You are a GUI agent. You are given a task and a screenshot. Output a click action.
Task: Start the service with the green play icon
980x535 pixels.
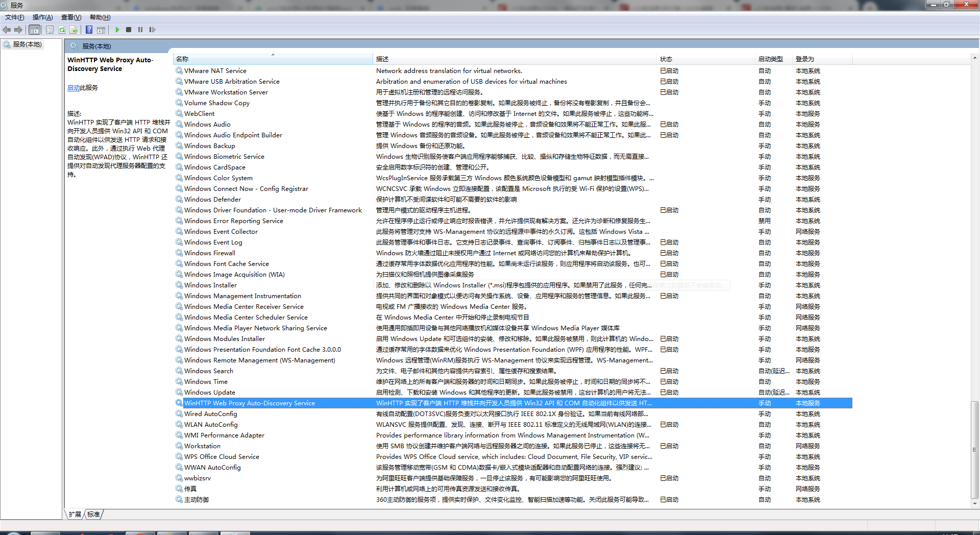click(117, 30)
